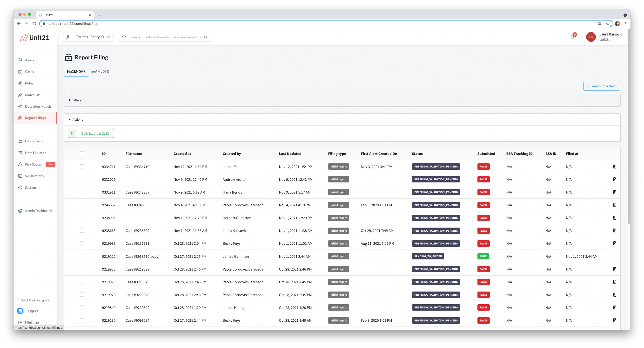Select checkbox for filing 9332029

pyautogui.click(x=82, y=179)
